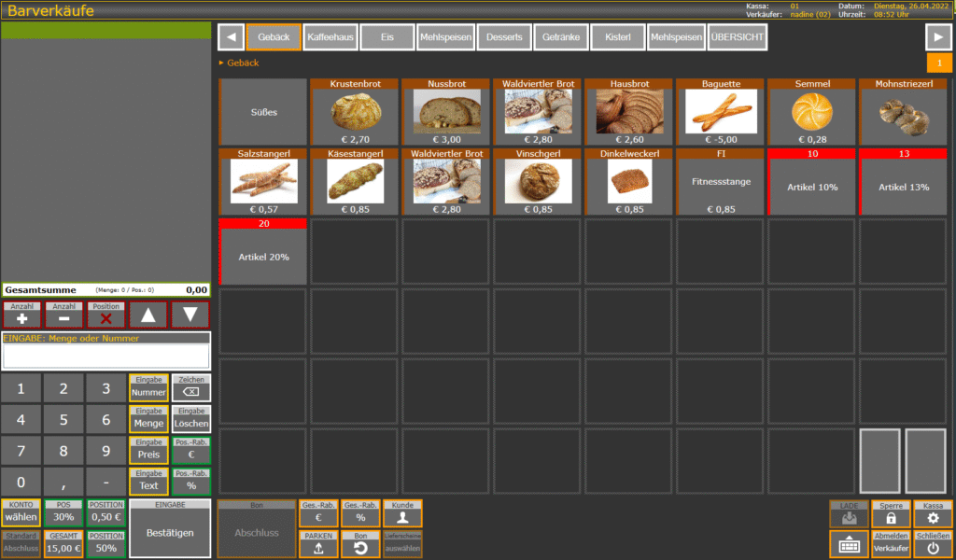Image resolution: width=956 pixels, height=560 pixels.
Task: Show the on-screen keyboard
Action: (x=849, y=544)
